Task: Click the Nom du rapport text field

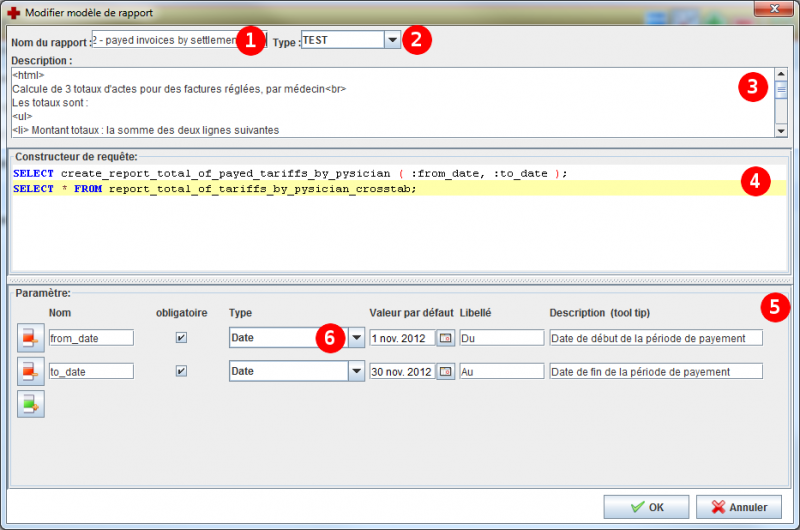Action: point(165,40)
